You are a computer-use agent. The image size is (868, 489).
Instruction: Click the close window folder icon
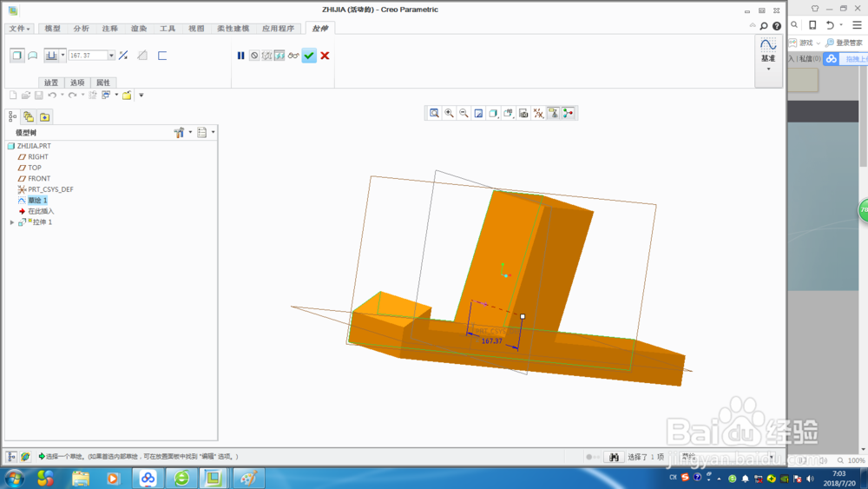(x=127, y=96)
